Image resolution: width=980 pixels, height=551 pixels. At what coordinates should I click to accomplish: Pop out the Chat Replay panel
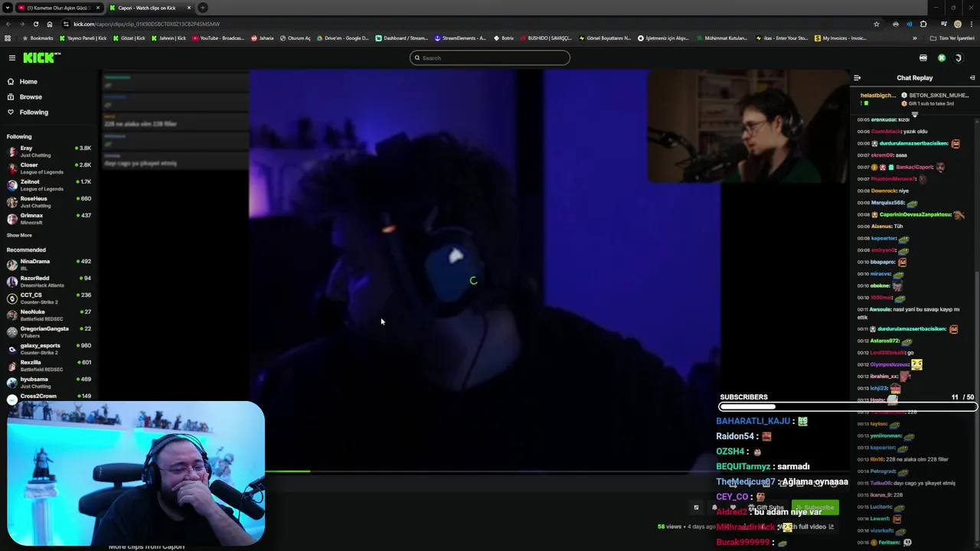(972, 77)
